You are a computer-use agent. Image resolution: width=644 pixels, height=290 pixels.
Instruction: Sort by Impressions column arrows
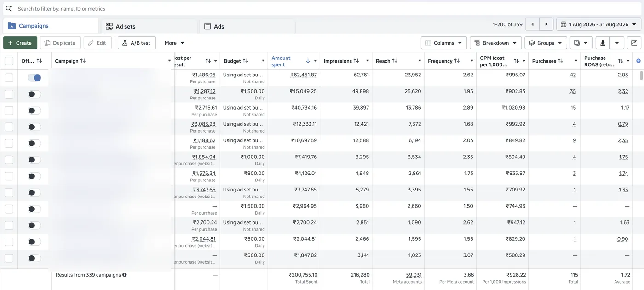pos(356,61)
